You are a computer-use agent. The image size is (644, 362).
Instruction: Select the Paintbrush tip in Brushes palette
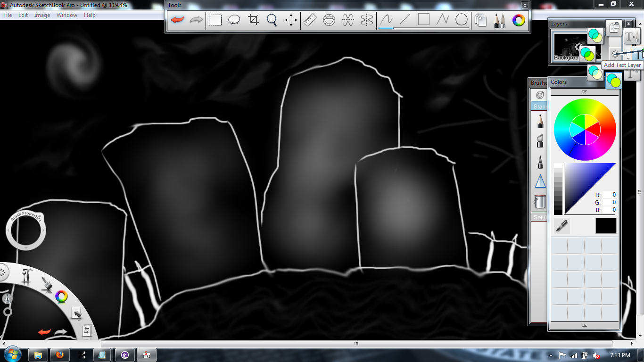(540, 161)
